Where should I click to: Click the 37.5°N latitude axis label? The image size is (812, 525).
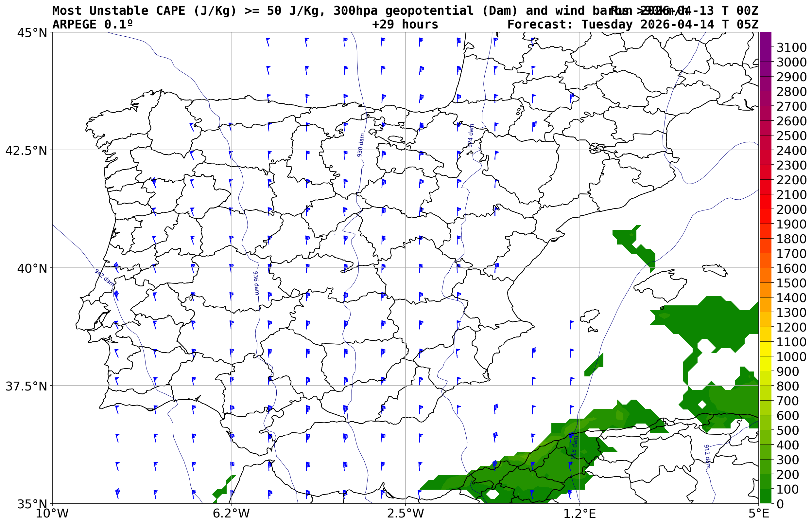pos(26,387)
